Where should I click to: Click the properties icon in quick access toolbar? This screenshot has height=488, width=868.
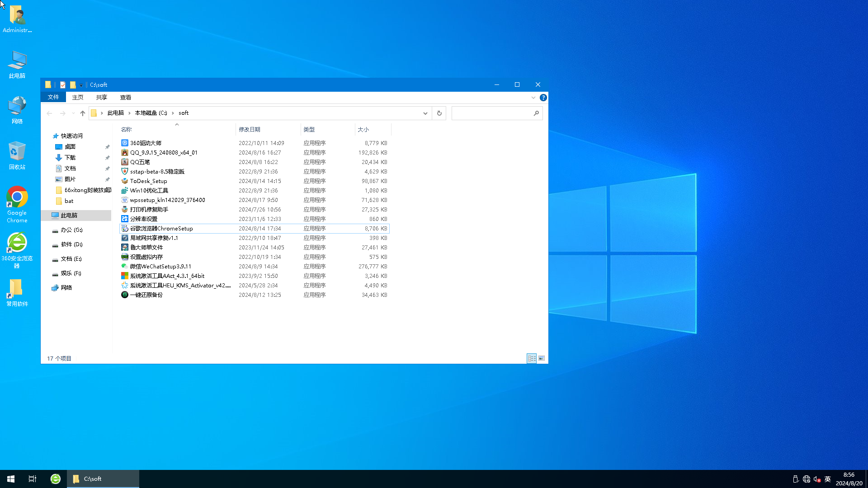63,84
